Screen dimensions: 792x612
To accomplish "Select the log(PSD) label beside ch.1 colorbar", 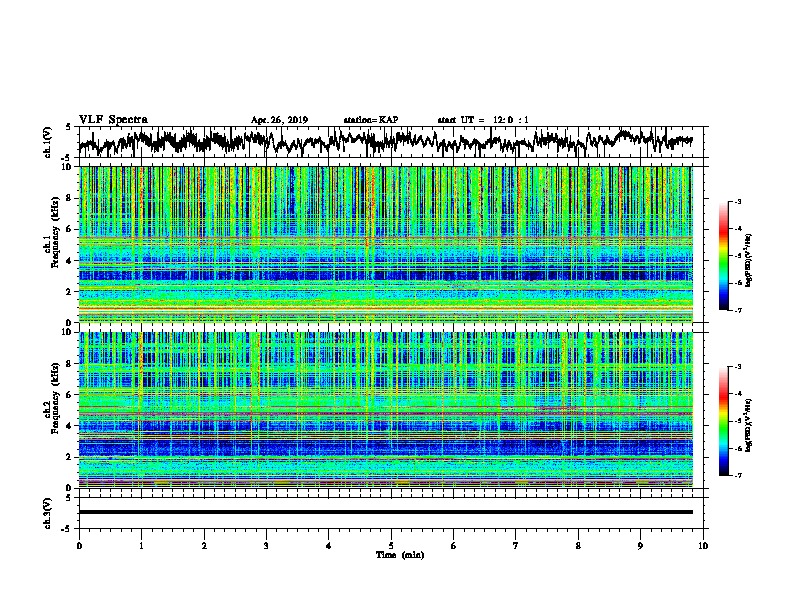I will [x=748, y=260].
